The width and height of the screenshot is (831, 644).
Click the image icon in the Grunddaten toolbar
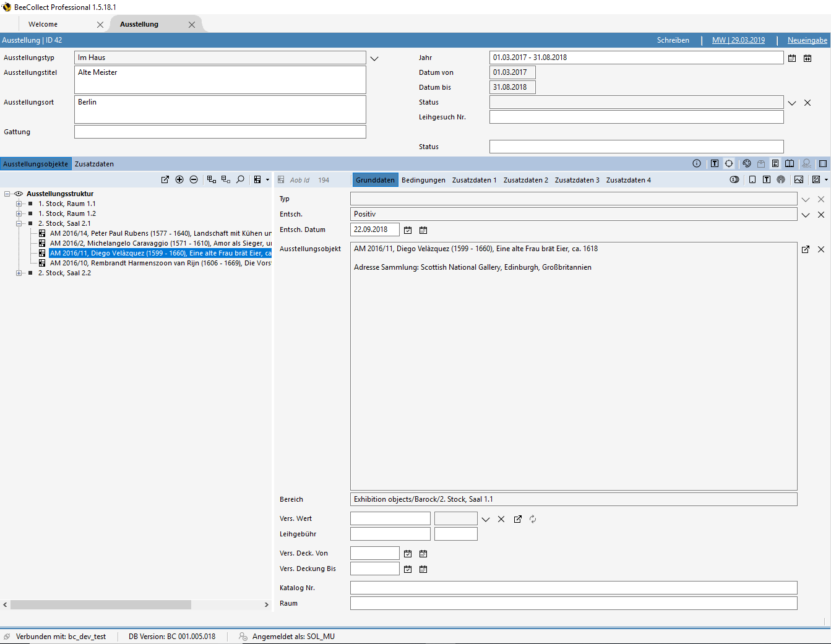799,180
